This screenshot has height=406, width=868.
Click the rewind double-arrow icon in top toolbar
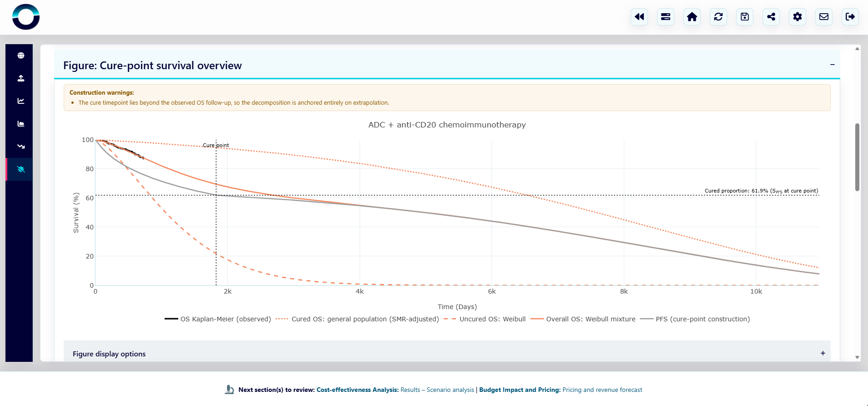click(x=639, y=17)
